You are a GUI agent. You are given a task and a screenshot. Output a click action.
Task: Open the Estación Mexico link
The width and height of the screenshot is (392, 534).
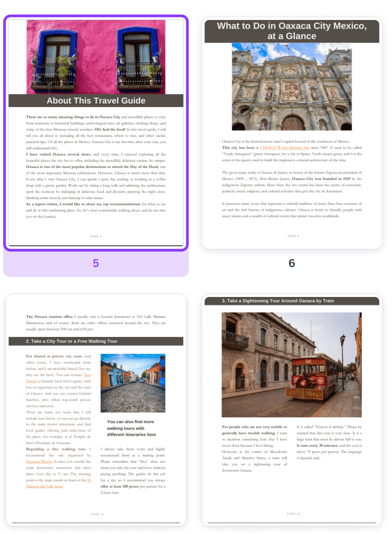39,461
